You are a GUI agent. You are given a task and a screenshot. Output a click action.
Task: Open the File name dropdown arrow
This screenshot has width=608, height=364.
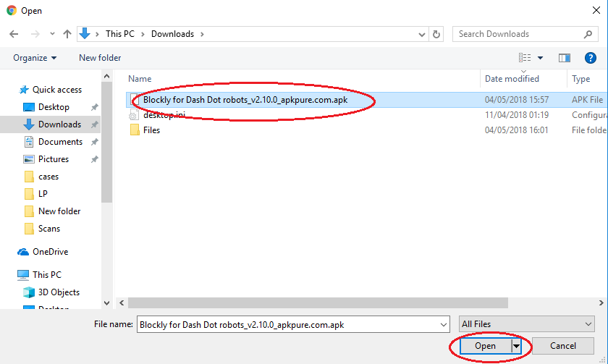(444, 325)
